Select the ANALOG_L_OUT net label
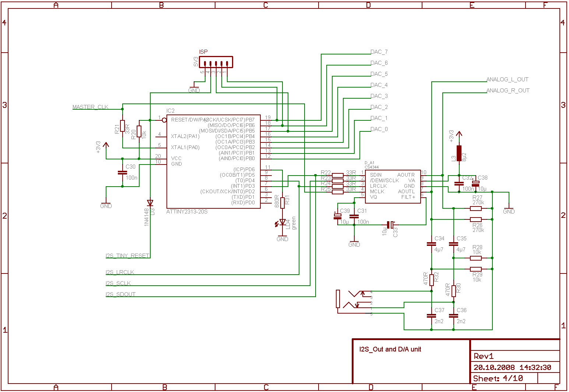The width and height of the screenshot is (569, 392). [507, 80]
